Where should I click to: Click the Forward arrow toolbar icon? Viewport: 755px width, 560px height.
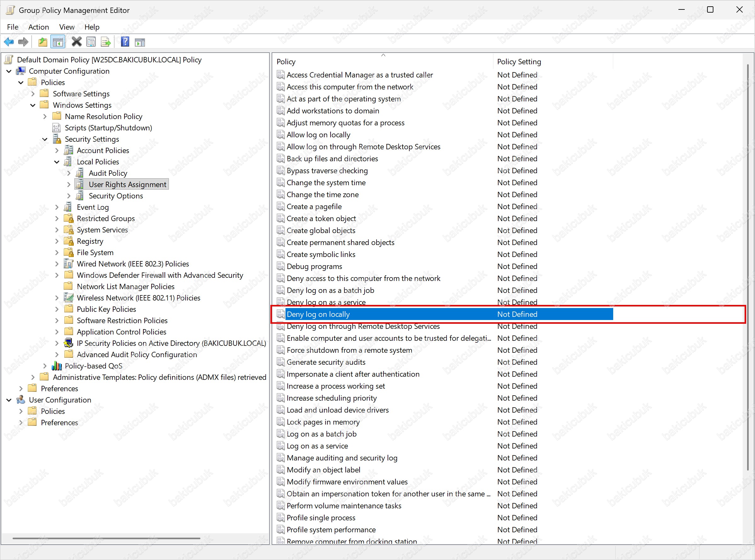pyautogui.click(x=23, y=42)
